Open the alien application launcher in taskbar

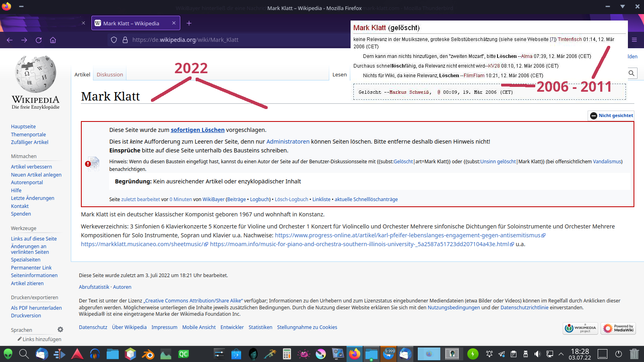[8, 354]
